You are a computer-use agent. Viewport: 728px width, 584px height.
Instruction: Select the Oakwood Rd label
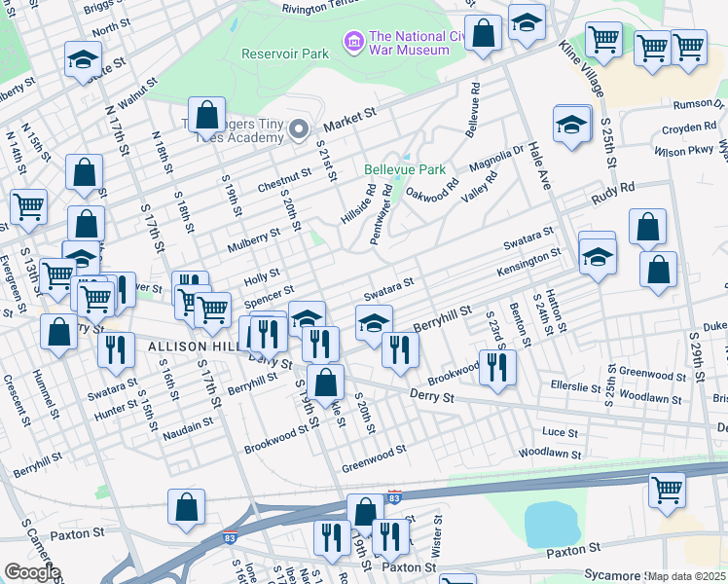click(432, 190)
